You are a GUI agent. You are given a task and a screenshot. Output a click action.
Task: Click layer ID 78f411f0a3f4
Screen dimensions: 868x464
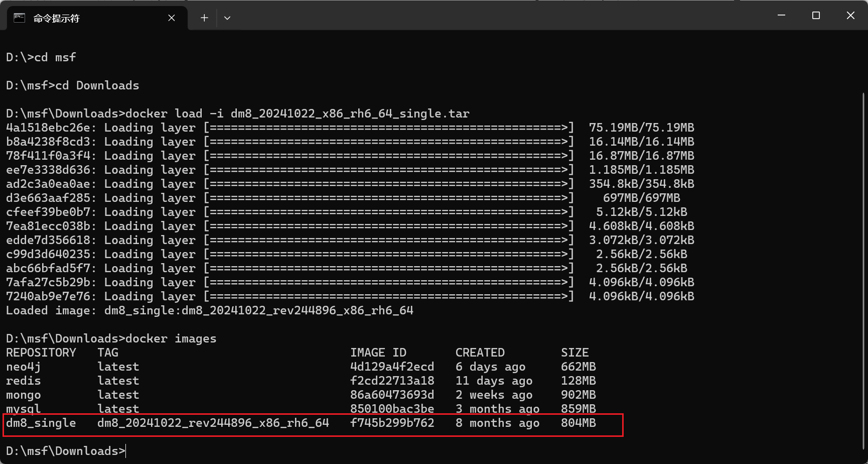point(48,156)
